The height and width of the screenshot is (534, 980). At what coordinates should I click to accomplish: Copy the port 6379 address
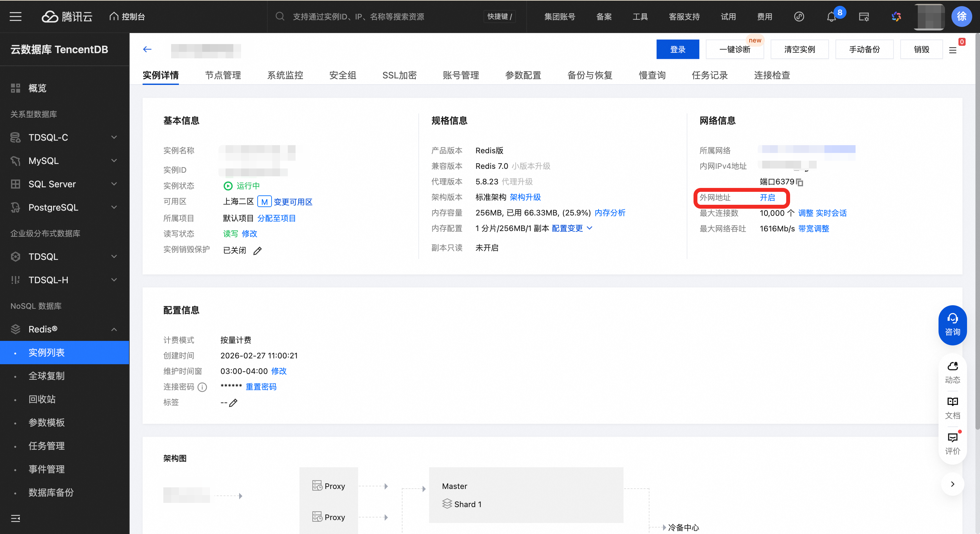coord(800,182)
